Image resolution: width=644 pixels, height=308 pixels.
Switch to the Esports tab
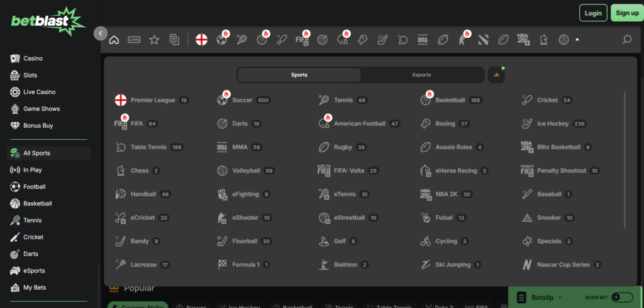[422, 75]
